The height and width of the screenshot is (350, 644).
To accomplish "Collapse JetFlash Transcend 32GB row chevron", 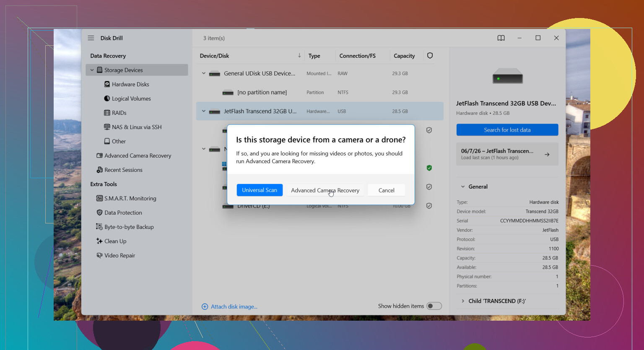I will pos(204,111).
